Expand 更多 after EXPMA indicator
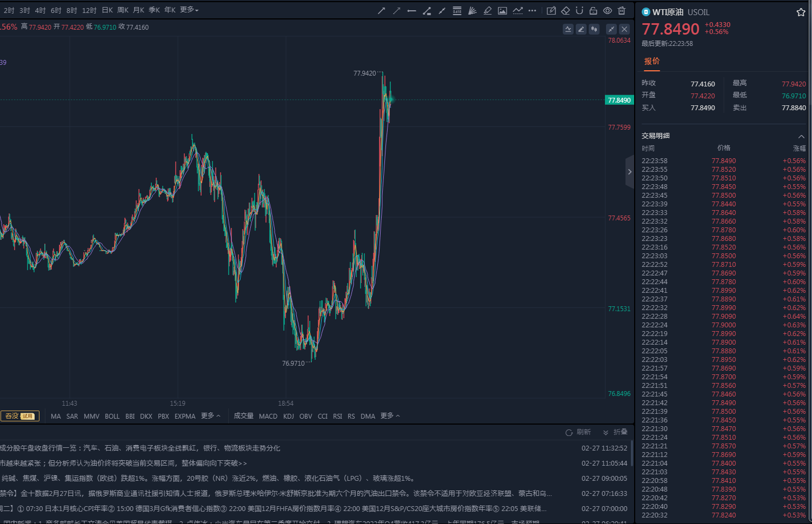The image size is (812, 524). click(x=210, y=416)
